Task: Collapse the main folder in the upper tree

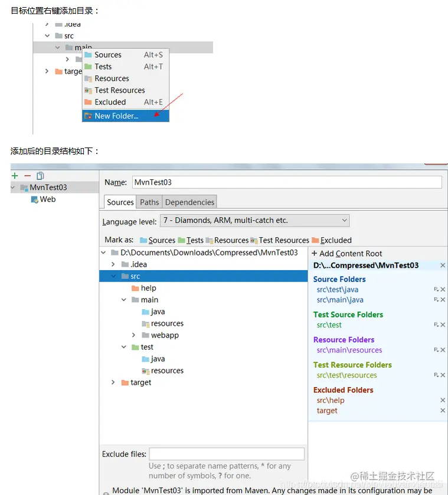Action: [57, 47]
